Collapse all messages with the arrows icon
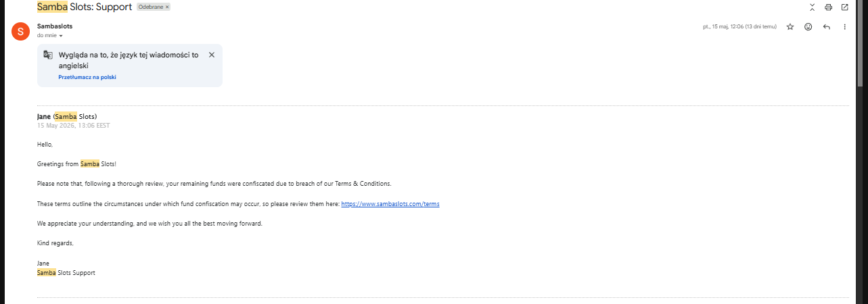The width and height of the screenshot is (868, 304). point(812,7)
